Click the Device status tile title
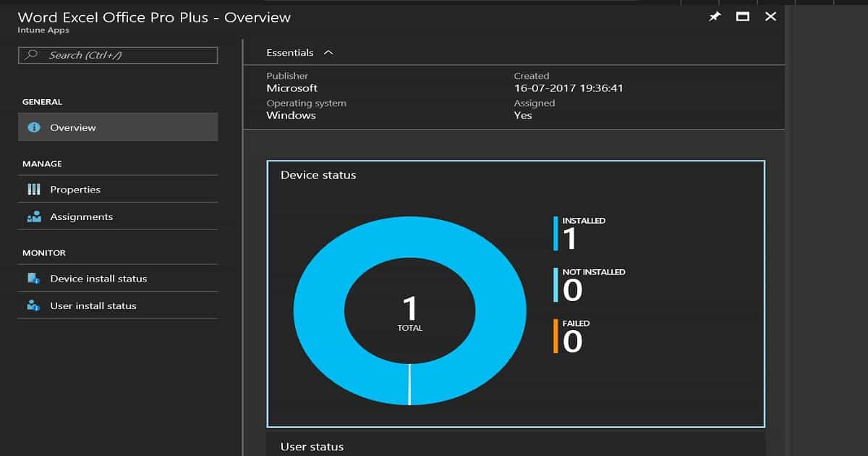Image resolution: width=868 pixels, height=456 pixels. 318,175
